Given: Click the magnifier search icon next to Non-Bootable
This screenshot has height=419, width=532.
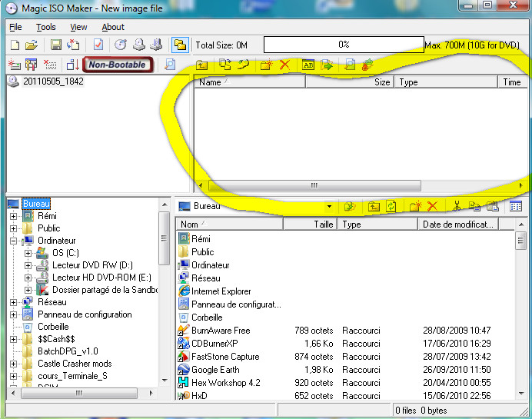Looking at the screenshot, I should tap(170, 64).
